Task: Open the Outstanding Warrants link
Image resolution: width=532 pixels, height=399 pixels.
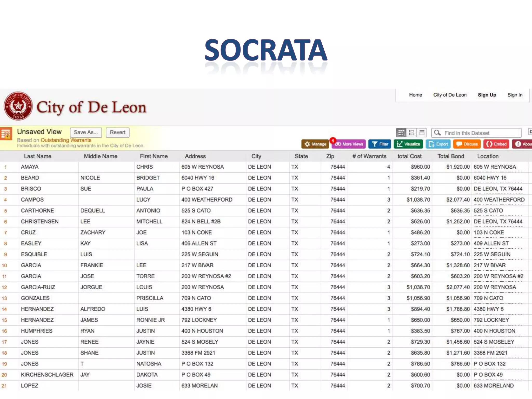Action: coord(66,140)
